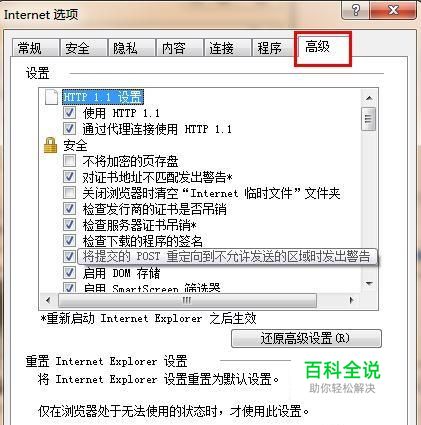Click the HTTP 1.1 设置 page icon
Image resolution: width=421 pixels, height=425 pixels.
click(x=51, y=97)
